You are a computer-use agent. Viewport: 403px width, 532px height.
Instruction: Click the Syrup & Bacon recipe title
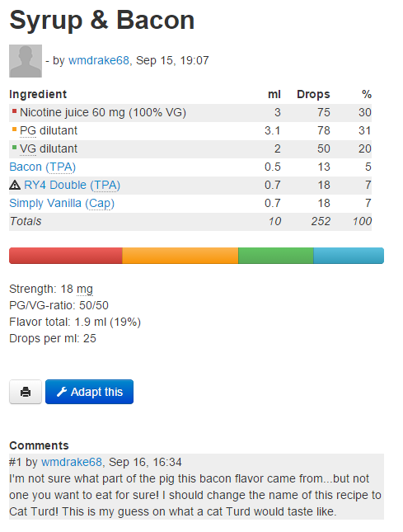point(102,21)
